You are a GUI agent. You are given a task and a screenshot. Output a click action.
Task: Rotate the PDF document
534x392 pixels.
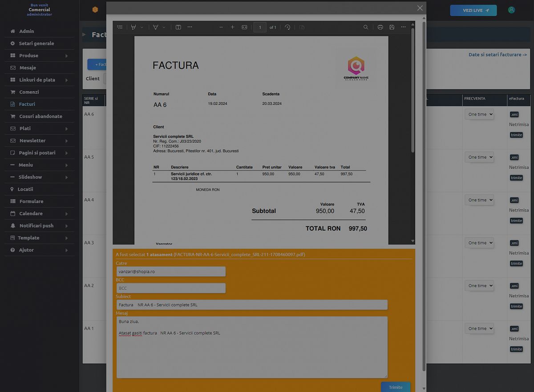tap(287, 27)
